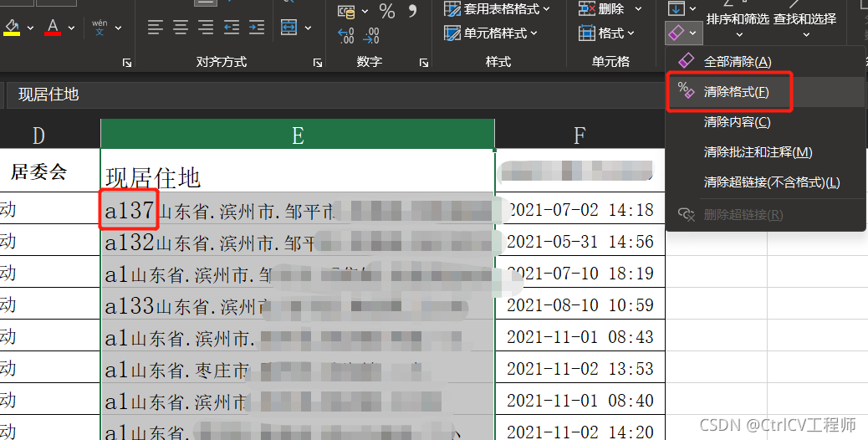Open the 套用表格格式 dropdown
The height and width of the screenshot is (440, 868).
pos(497,9)
